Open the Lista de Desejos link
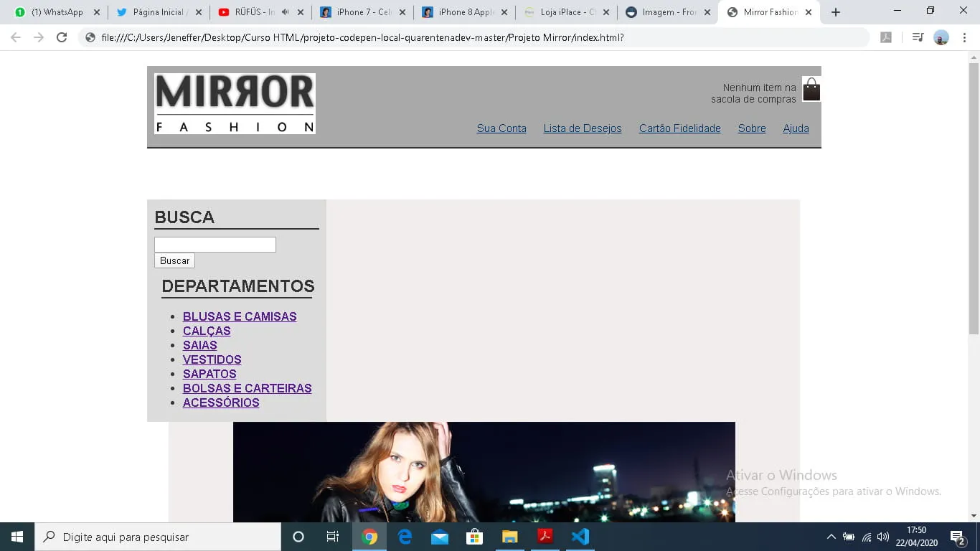980x551 pixels. tap(583, 128)
